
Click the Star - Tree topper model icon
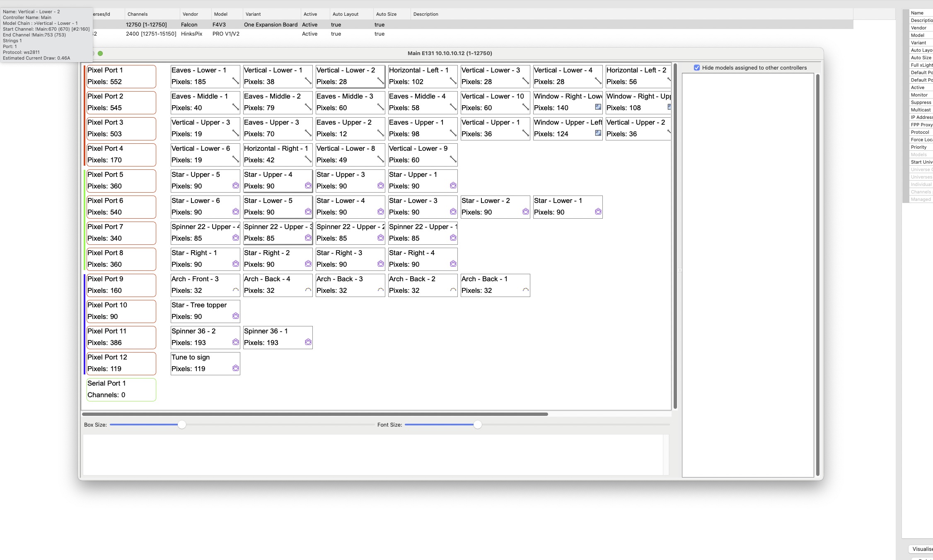click(x=235, y=316)
